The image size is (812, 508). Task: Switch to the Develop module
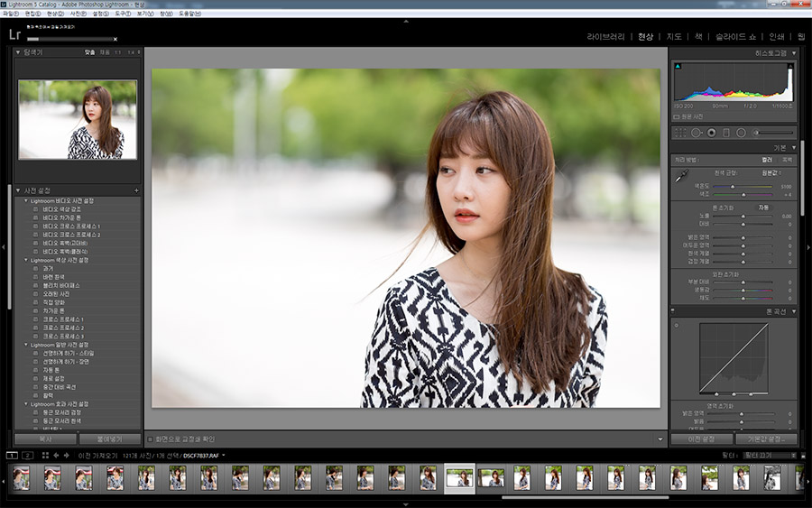point(645,37)
